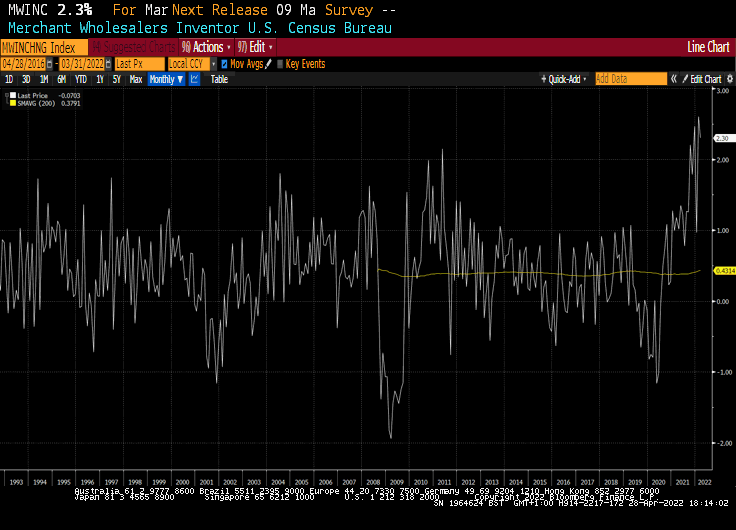Toggle the Mov Avgs checkbox
This screenshot has height=530, width=736.
224,64
